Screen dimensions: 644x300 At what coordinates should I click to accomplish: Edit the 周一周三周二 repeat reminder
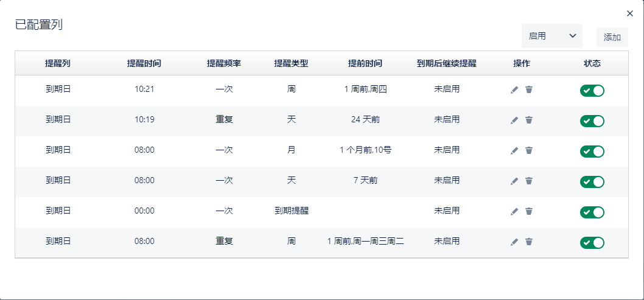514,242
